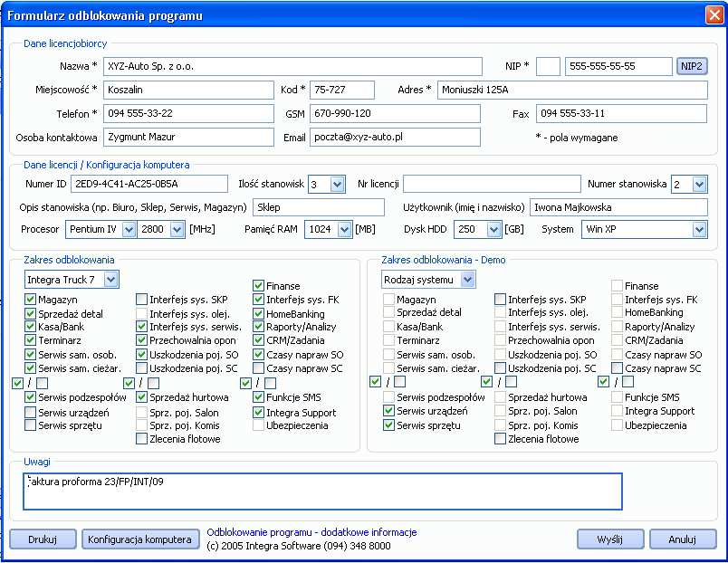The width and height of the screenshot is (728, 563).
Task: Untick Interfejs sys. serwis. in non-Demo scope
Action: click(x=141, y=327)
